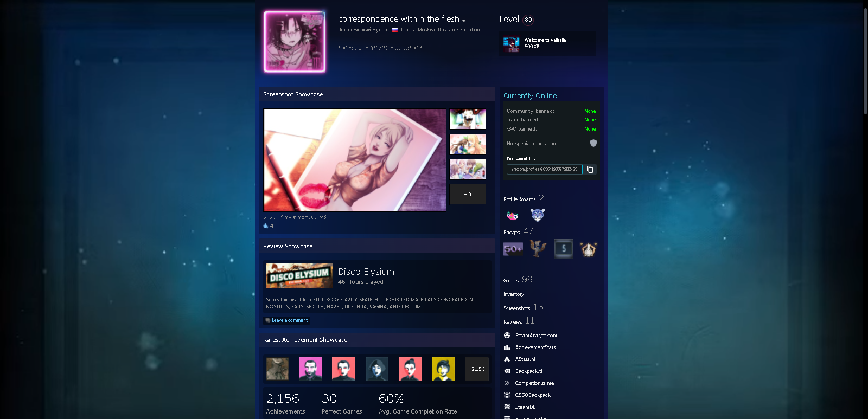This screenshot has height=419, width=868.
Task: Open the CSGOBackpack link
Action: tap(533, 395)
